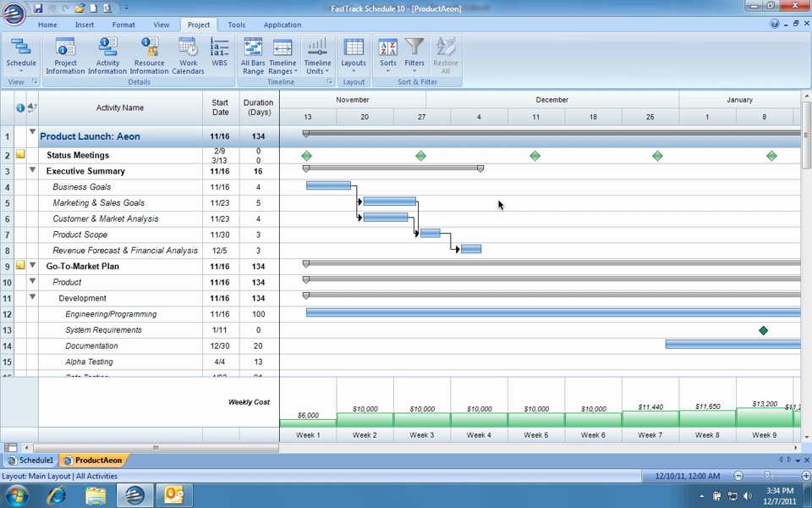Screen dimensions: 812x508
Task: Open Project Information dialog
Action: pos(65,55)
